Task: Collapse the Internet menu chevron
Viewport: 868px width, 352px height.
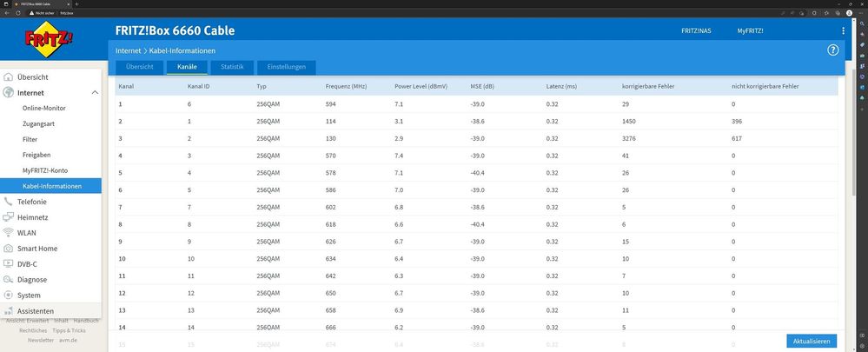Action: coord(95,93)
